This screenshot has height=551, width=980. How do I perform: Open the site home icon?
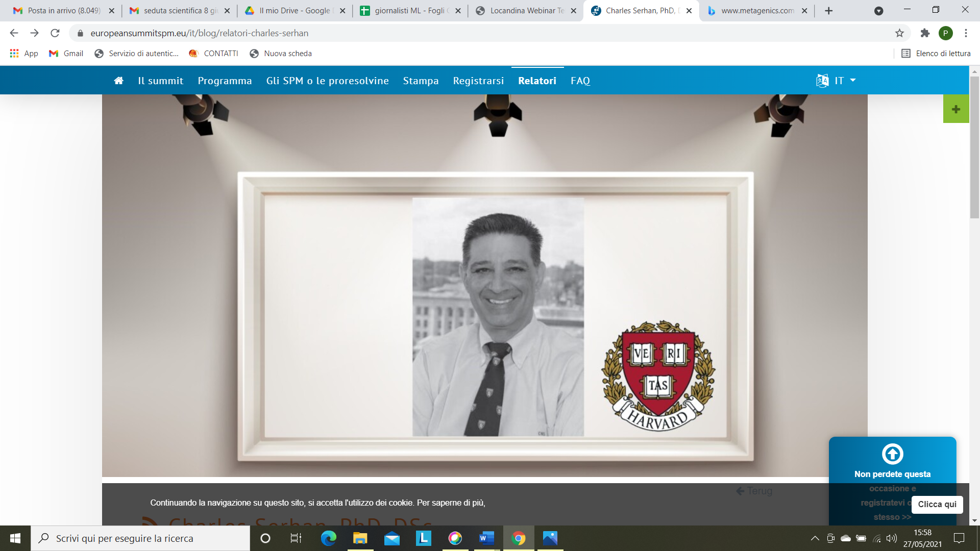click(118, 81)
